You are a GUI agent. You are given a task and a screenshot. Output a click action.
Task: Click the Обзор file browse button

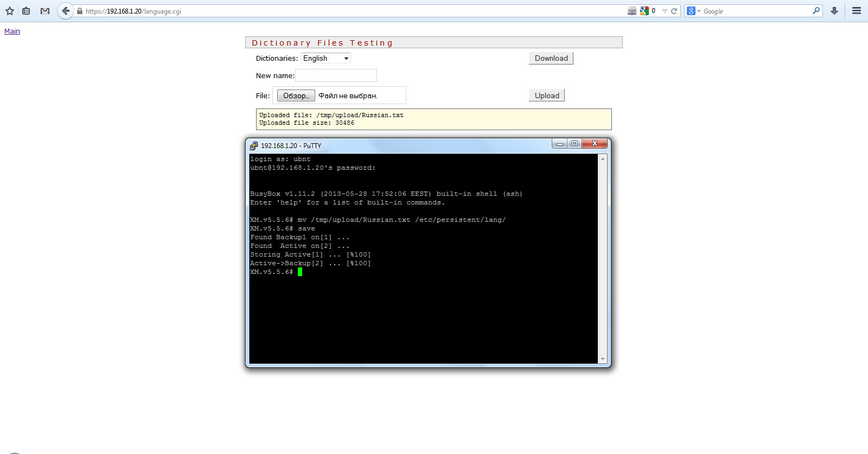296,95
